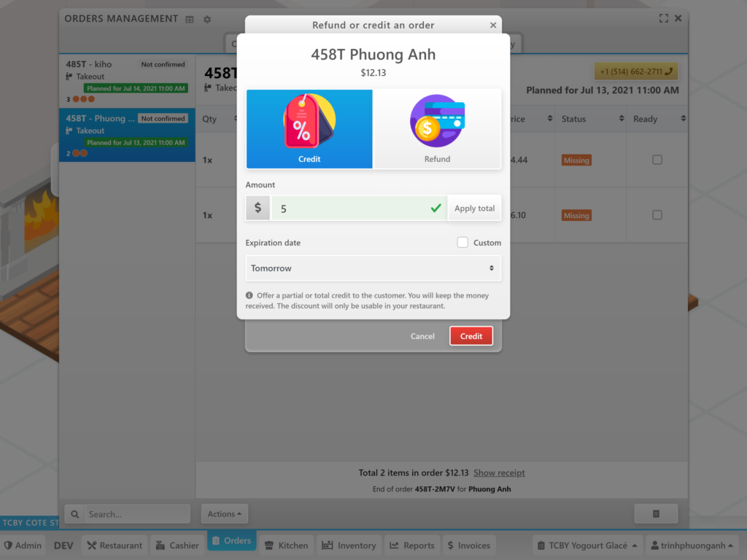This screenshot has width=747, height=560.
Task: Enable the Custom expiration date checkbox
Action: 462,242
